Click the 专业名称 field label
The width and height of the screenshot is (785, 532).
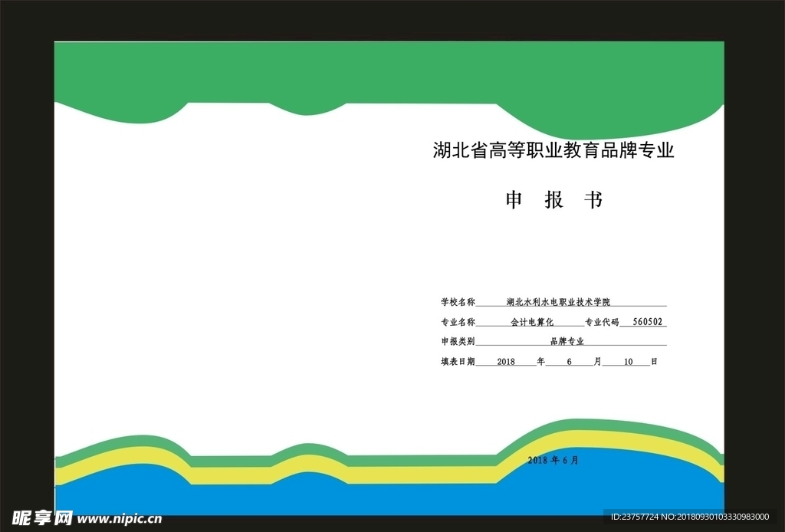coord(458,322)
